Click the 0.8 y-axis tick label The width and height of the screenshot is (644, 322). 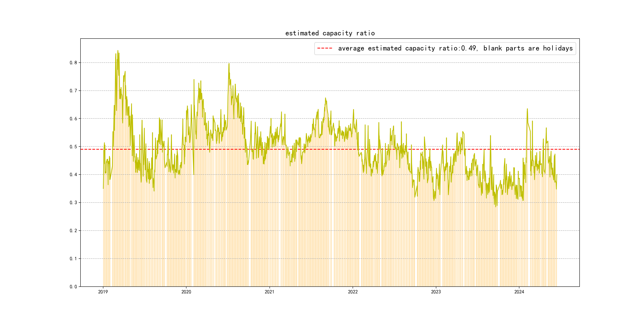click(73, 63)
